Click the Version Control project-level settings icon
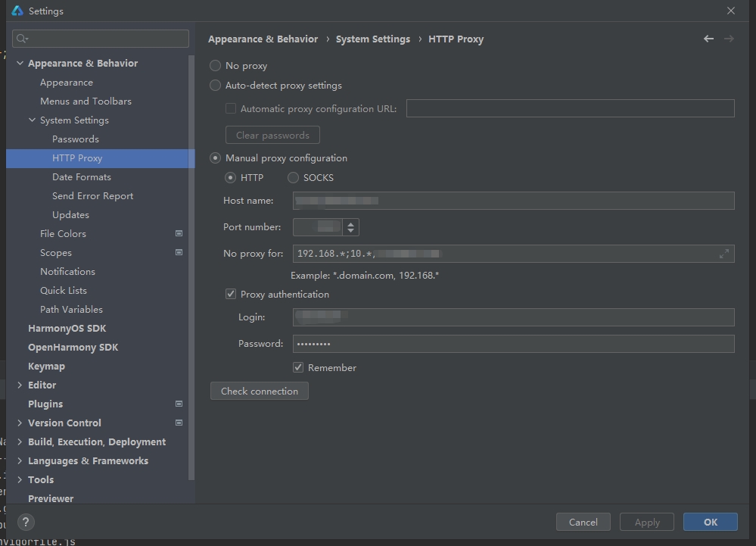756x546 pixels. click(x=179, y=423)
